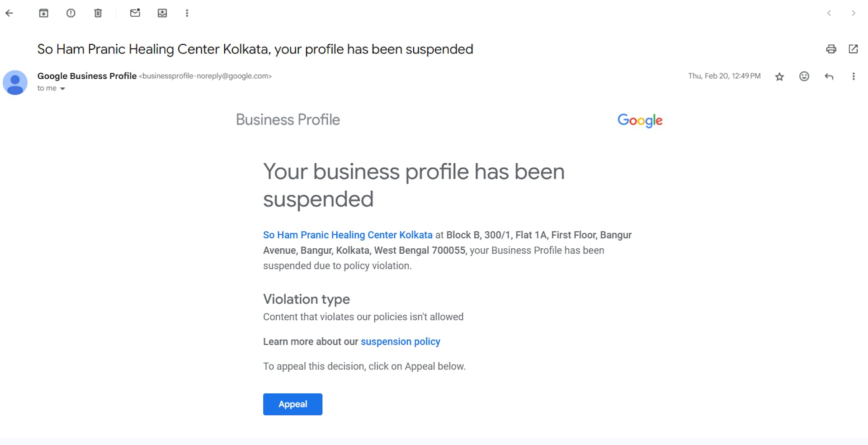This screenshot has height=445, width=868.
Task: Reply to Google Business Profile email
Action: [x=829, y=76]
